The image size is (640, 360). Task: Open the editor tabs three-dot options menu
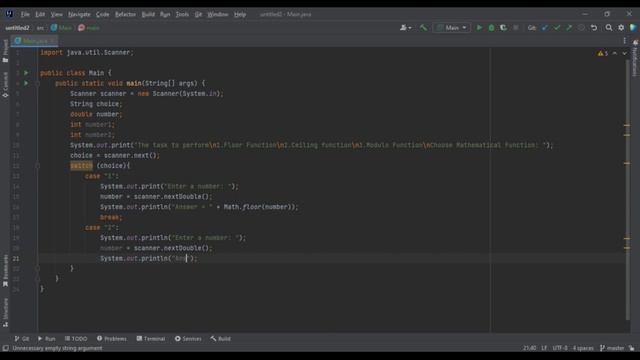tap(624, 40)
